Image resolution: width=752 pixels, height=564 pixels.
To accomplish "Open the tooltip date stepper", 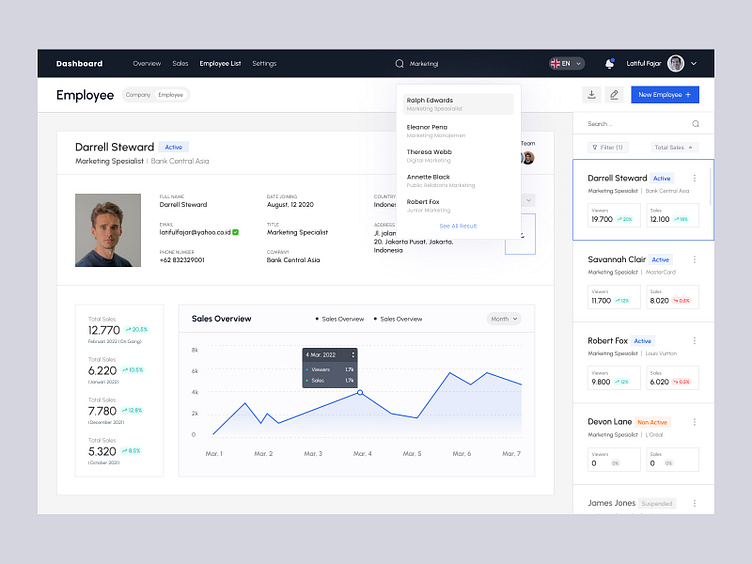I will point(353,355).
